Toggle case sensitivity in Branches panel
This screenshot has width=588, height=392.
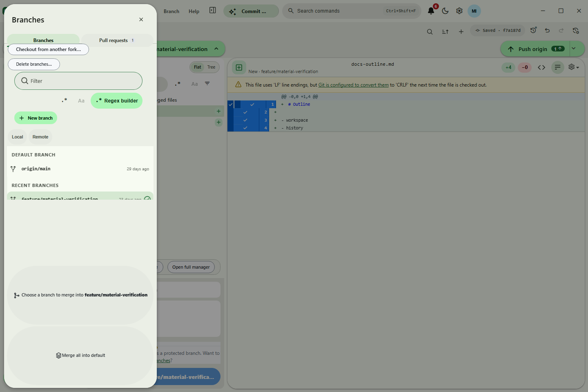click(x=81, y=100)
